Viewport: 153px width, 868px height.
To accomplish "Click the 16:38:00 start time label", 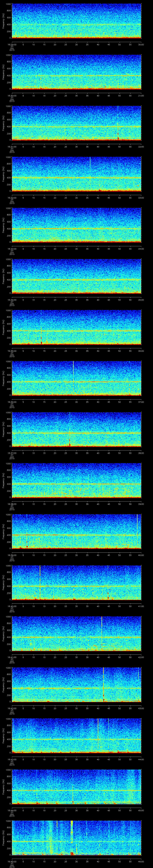I will click(x=12, y=504).
